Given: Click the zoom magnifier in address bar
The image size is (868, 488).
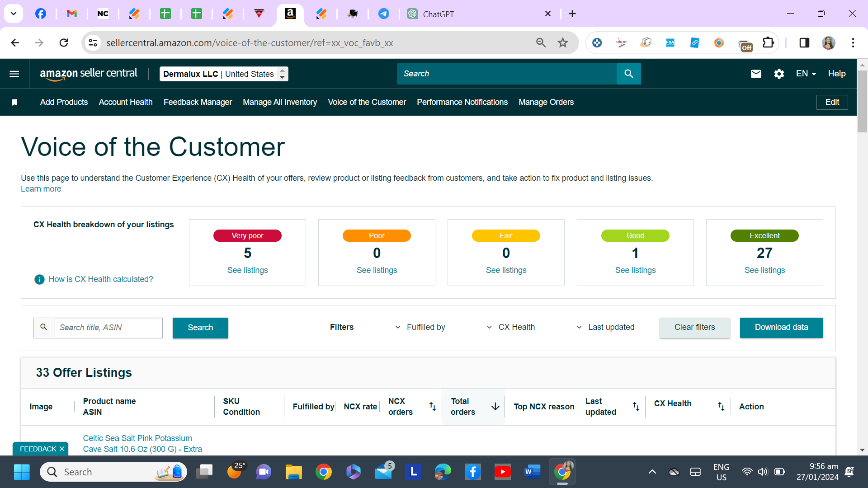Looking at the screenshot, I should coord(541,42).
